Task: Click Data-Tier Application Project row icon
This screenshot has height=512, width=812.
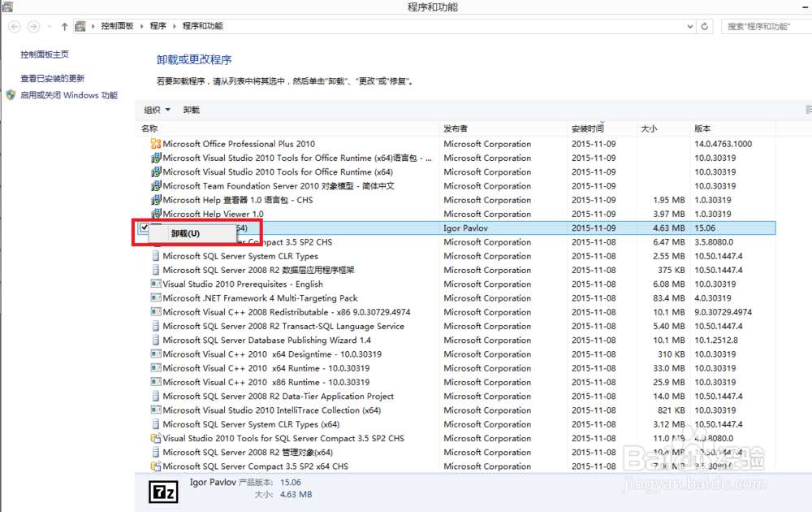Action: point(155,396)
